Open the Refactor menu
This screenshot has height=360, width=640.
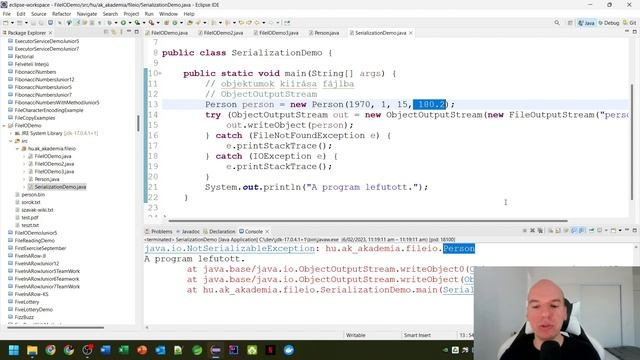point(62,14)
